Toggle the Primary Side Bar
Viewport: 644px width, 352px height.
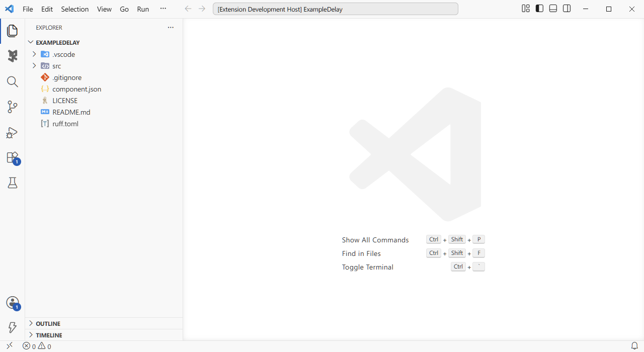[x=539, y=9]
